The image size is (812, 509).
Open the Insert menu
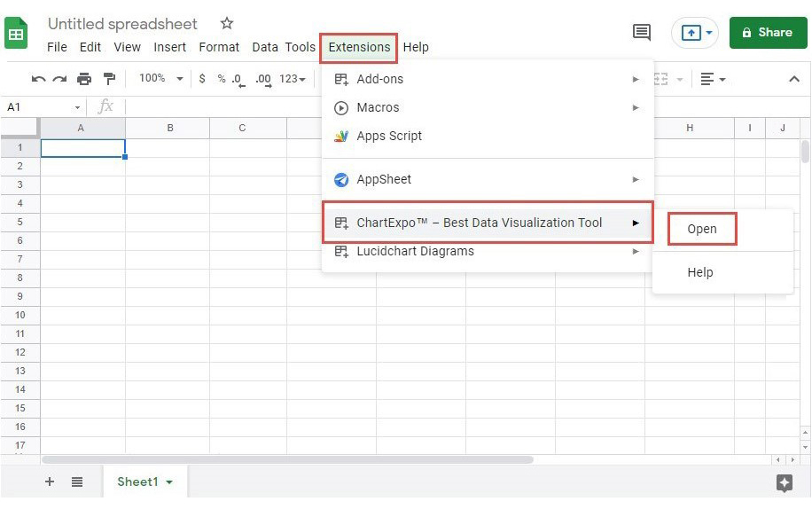pyautogui.click(x=169, y=47)
